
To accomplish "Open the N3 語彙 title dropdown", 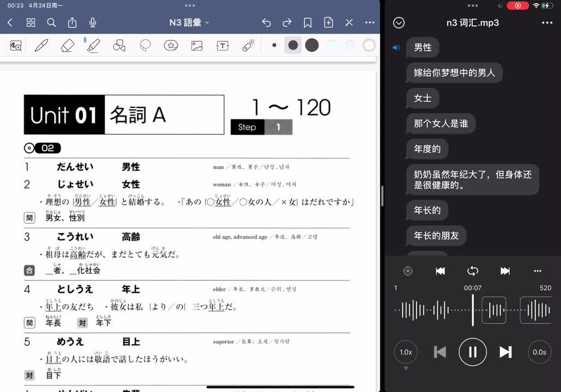I will click(x=189, y=22).
